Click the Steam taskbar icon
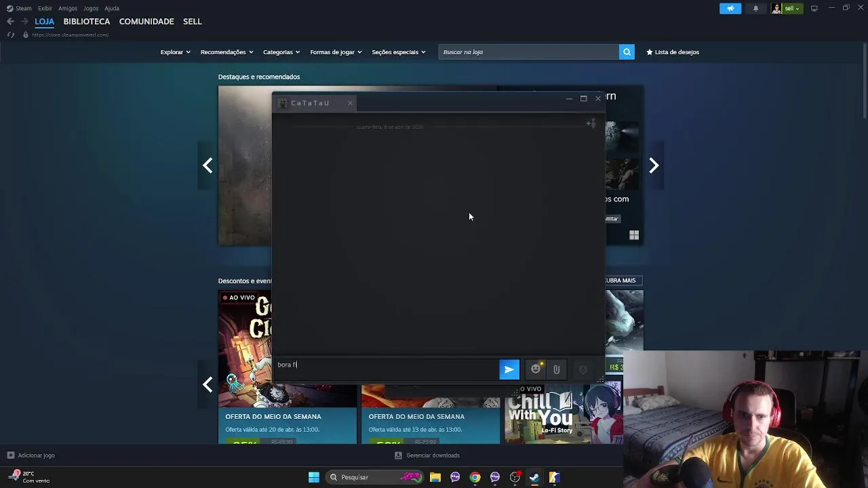The width and height of the screenshot is (868, 488). (534, 477)
